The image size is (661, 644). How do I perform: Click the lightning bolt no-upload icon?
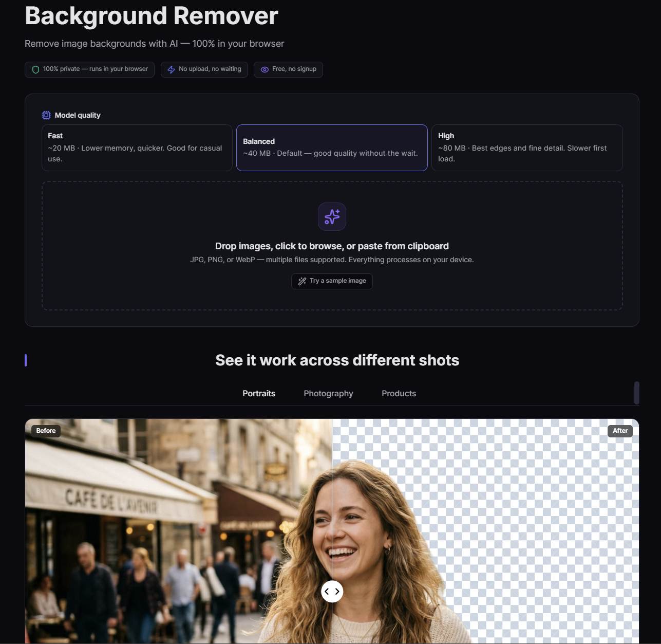(172, 69)
